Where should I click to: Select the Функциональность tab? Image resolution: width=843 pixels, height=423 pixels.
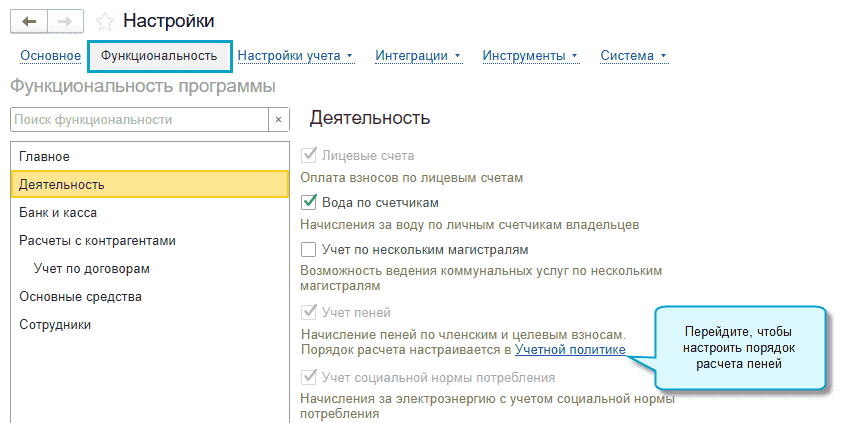coord(159,56)
